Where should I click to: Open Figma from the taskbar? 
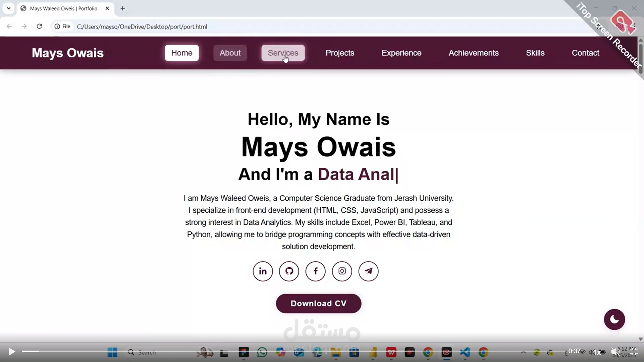244,353
